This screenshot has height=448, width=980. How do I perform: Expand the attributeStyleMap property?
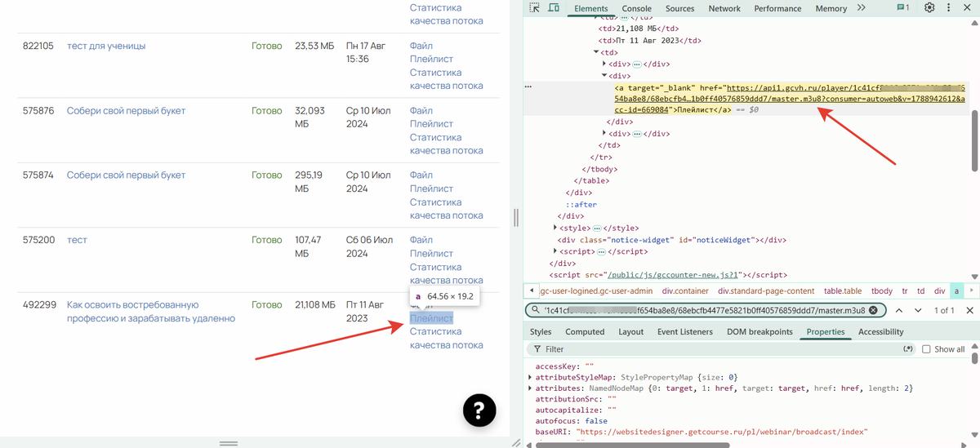(x=531, y=377)
